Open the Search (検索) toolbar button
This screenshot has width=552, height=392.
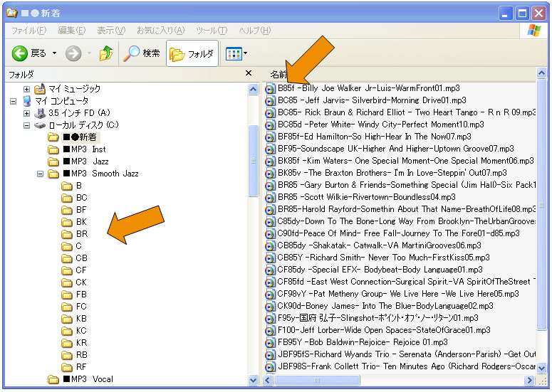coord(142,53)
